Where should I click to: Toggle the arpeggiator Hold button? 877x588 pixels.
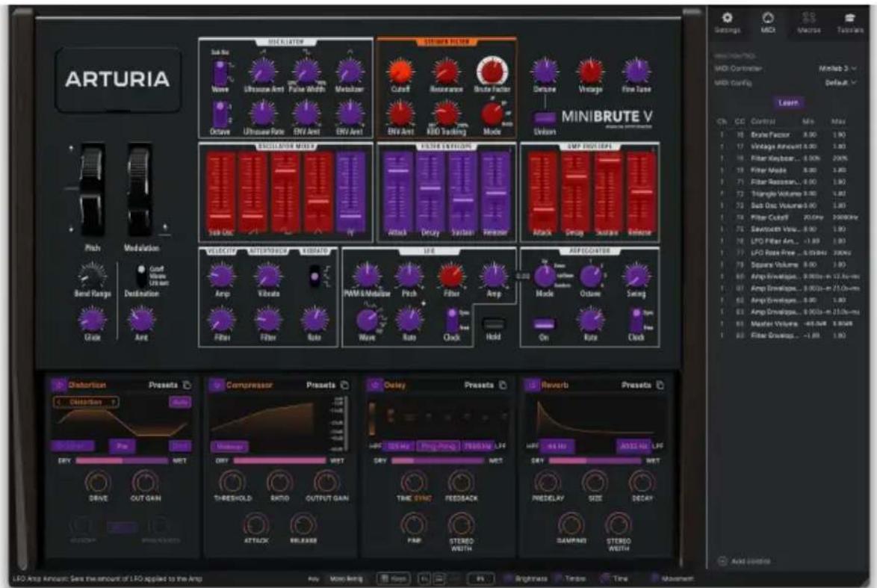coord(493,324)
